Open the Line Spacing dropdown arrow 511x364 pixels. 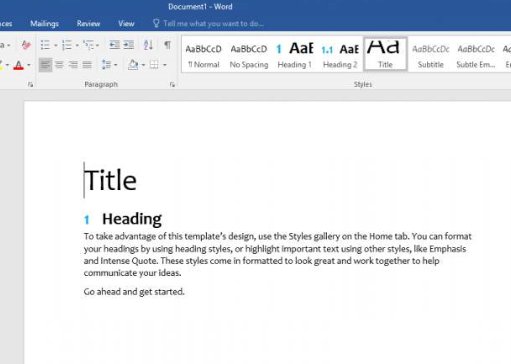(x=115, y=65)
